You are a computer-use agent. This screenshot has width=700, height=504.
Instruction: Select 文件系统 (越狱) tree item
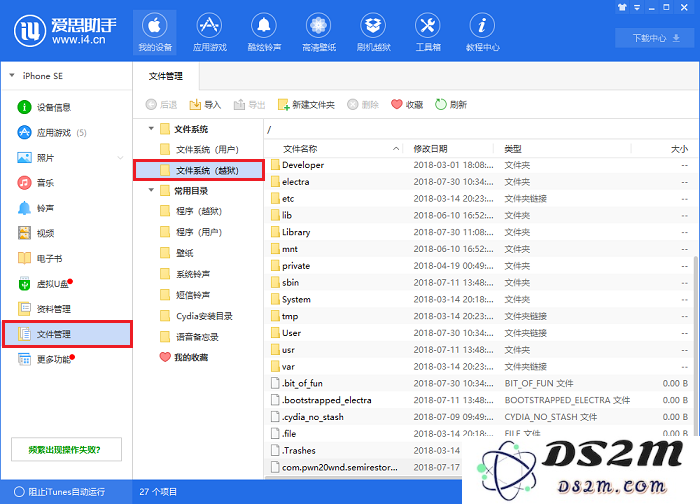point(199,171)
